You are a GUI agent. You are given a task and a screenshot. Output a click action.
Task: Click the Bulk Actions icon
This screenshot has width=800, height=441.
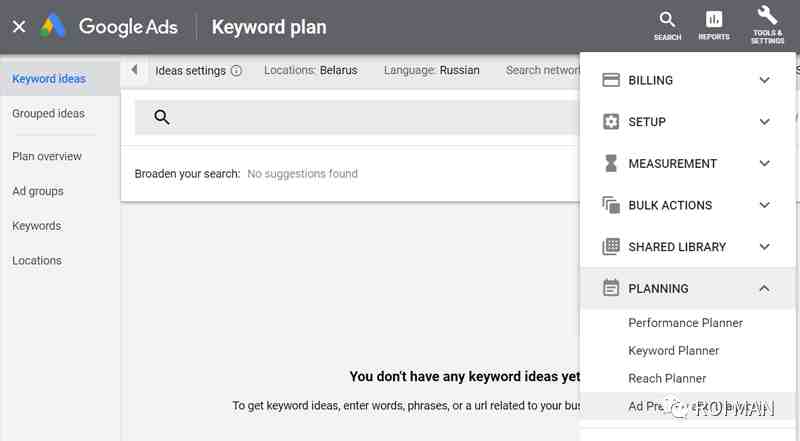[x=611, y=205]
